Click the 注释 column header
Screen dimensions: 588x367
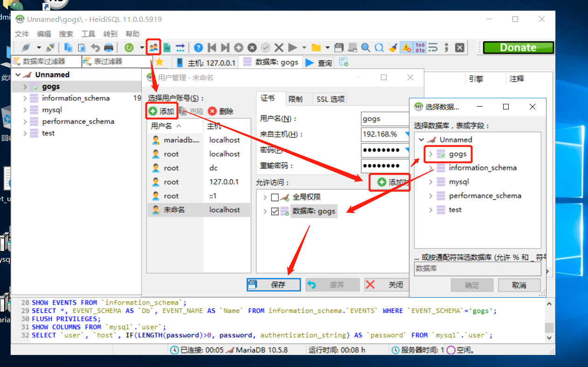click(x=517, y=79)
